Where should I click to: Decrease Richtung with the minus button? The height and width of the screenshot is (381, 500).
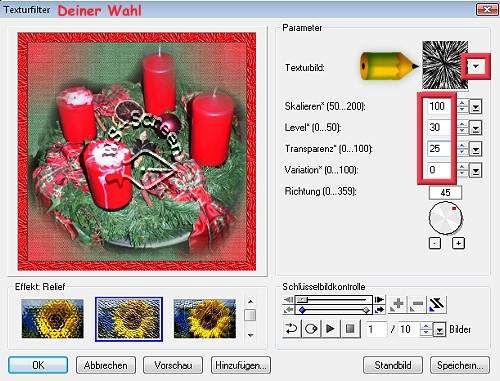coord(434,243)
